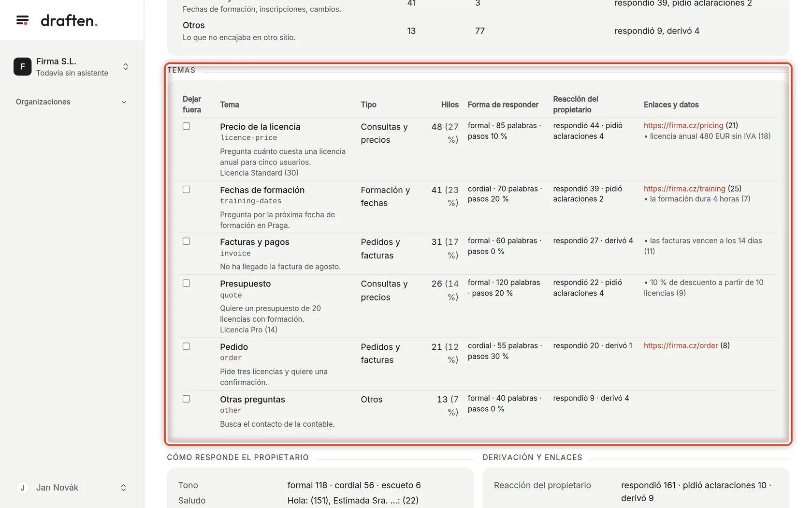Click the Jan Novák user name

[57, 488]
